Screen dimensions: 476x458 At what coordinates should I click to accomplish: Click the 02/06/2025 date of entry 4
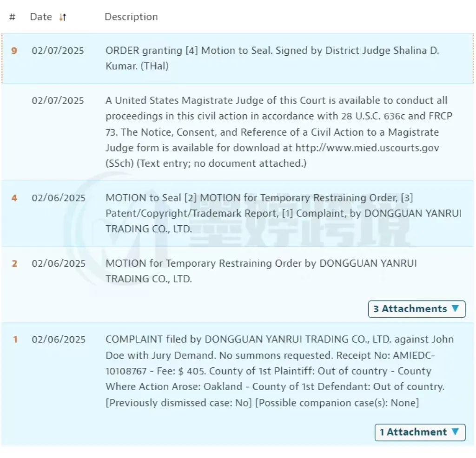coord(59,198)
